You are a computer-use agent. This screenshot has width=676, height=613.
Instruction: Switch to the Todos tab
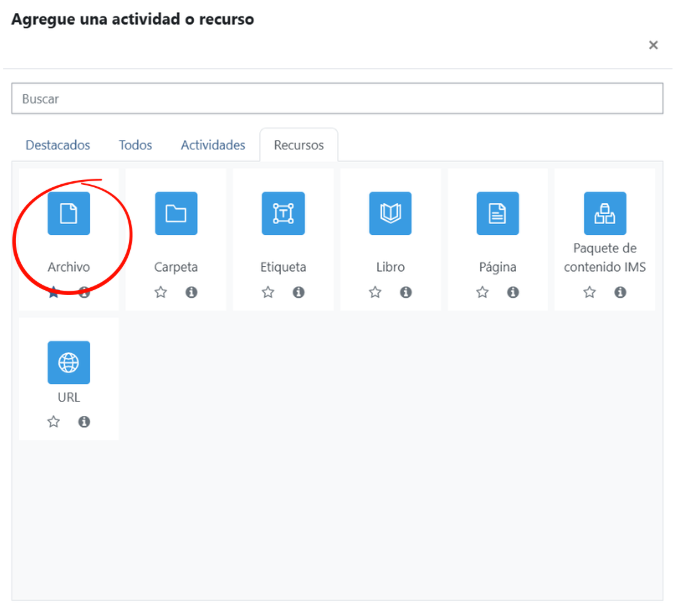[x=135, y=145]
